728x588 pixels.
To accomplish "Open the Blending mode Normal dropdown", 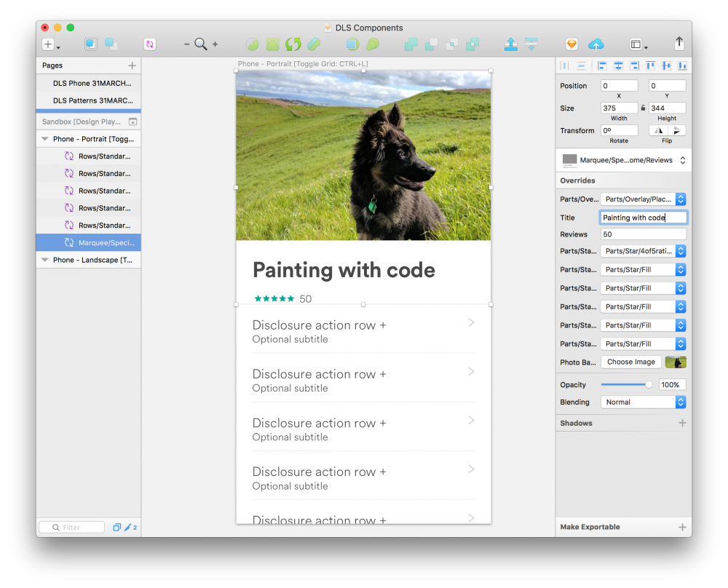I will point(643,402).
